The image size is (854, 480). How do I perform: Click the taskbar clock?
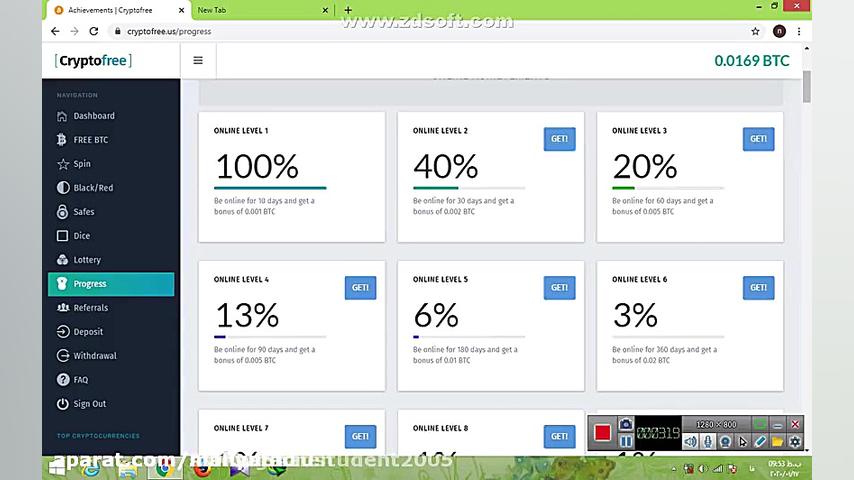click(784, 469)
